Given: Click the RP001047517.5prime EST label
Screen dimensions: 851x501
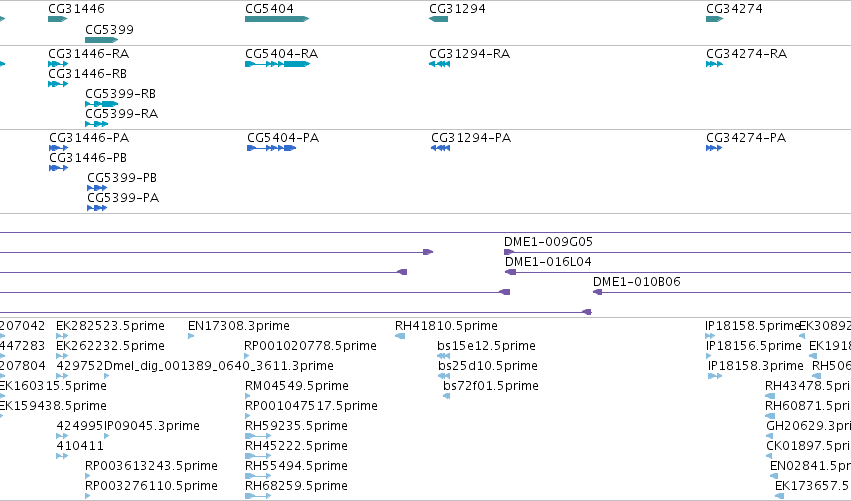Looking at the screenshot, I should tap(312, 406).
